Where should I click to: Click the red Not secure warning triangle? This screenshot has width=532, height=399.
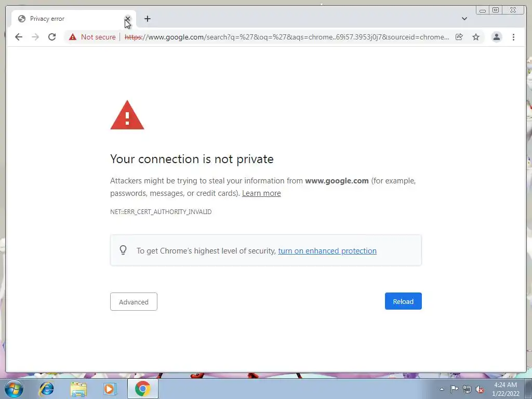coord(73,37)
